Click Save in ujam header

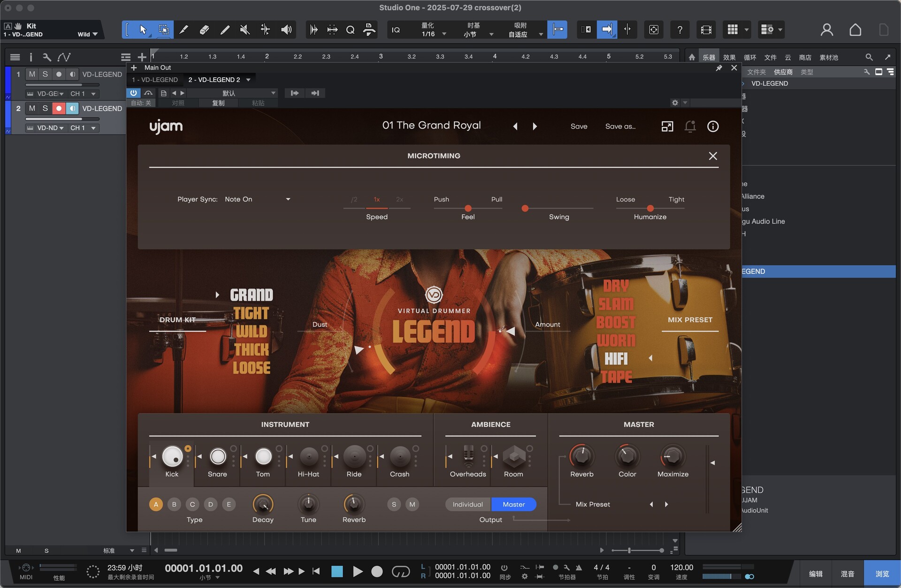pyautogui.click(x=579, y=126)
